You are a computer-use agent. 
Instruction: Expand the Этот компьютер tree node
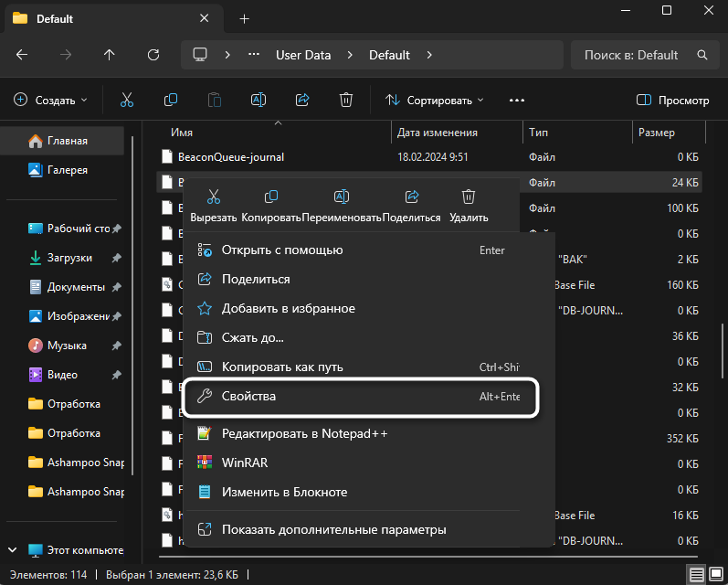pyautogui.click(x=13, y=550)
